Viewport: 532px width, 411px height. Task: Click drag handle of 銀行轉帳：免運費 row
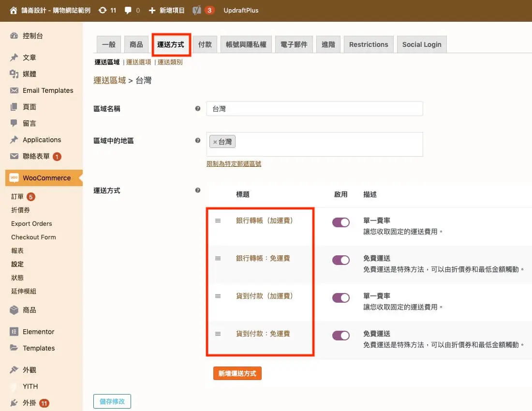(218, 258)
